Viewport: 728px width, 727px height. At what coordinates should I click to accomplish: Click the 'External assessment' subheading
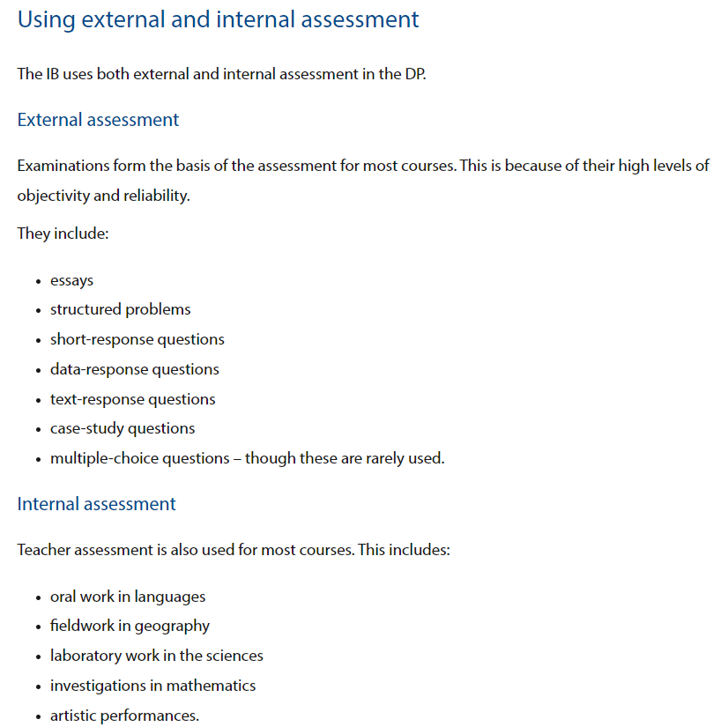[x=98, y=120]
